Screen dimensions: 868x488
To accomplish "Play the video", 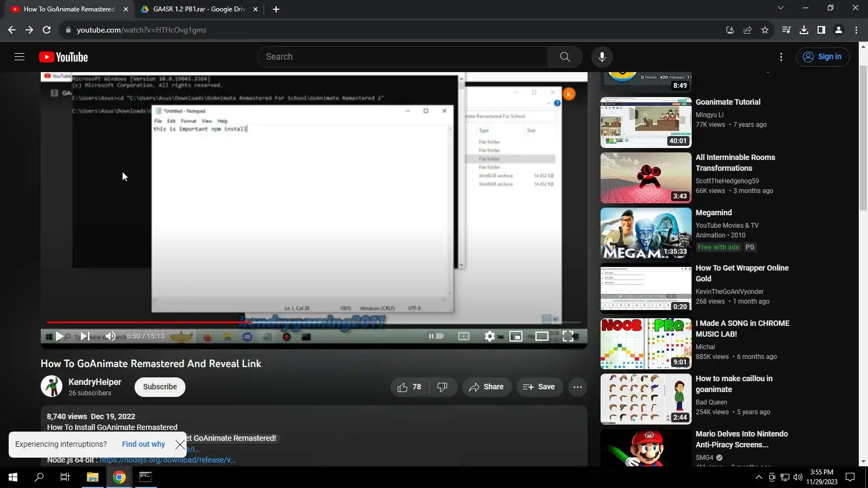I will pos(60,336).
